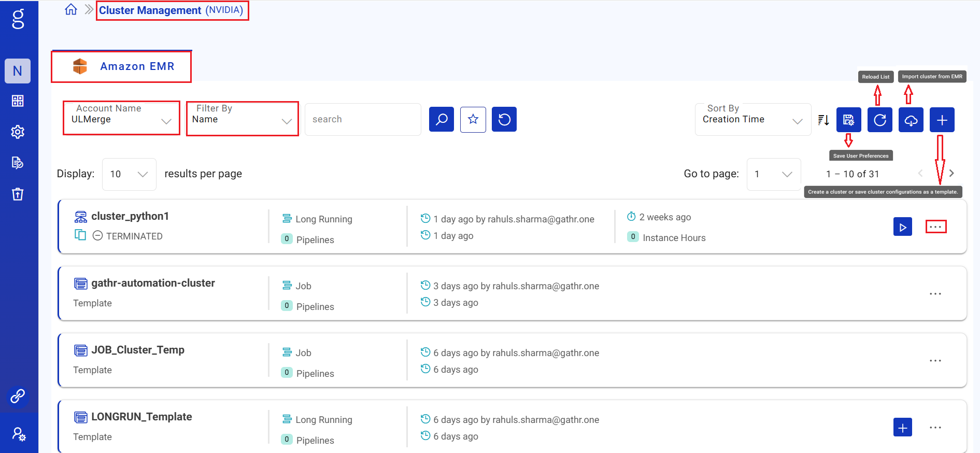Click the Gathr logo in sidebar

click(18, 19)
